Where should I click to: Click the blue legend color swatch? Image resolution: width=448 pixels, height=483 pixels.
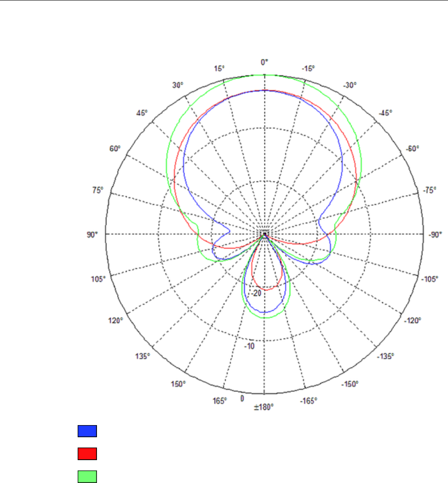point(87,431)
